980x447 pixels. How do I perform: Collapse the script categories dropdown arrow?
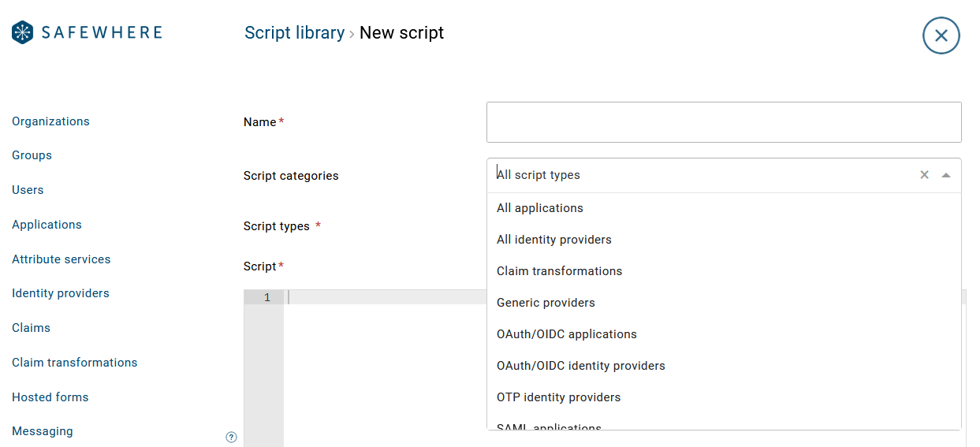click(x=946, y=175)
